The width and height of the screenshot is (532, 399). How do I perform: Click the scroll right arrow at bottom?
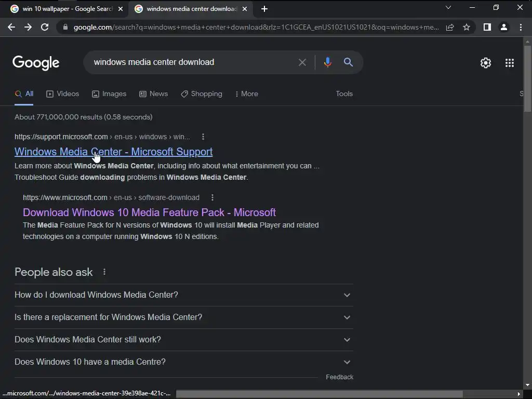[x=519, y=394]
